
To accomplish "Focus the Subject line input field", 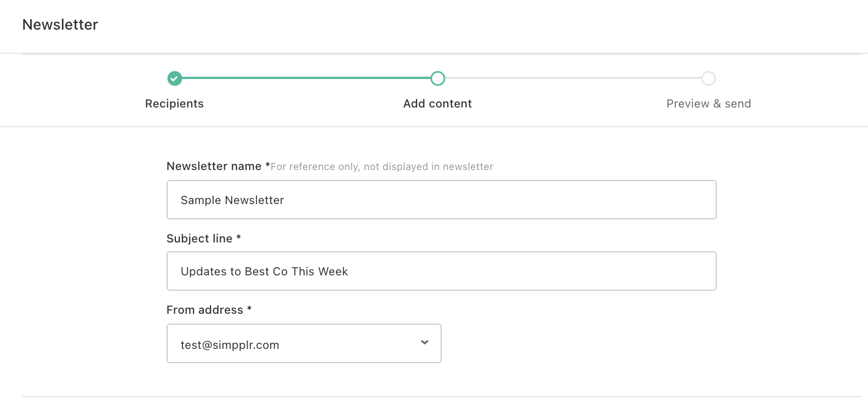I will [x=442, y=271].
